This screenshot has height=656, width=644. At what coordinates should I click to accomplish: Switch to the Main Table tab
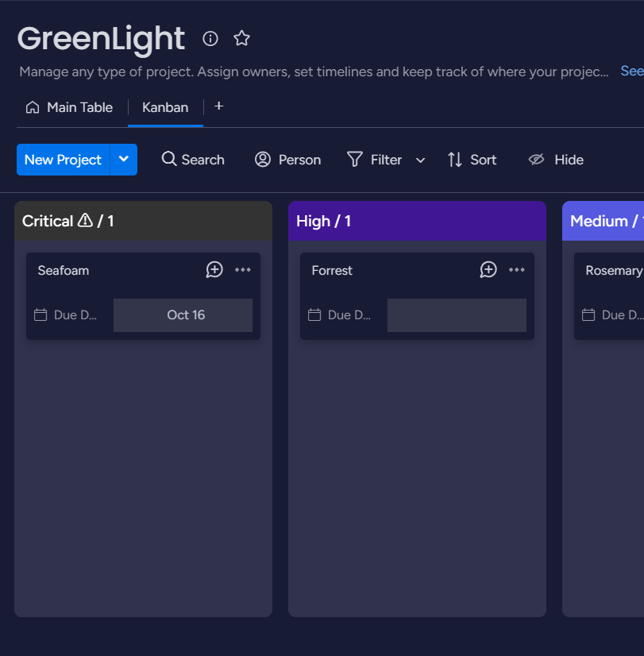[x=79, y=106]
